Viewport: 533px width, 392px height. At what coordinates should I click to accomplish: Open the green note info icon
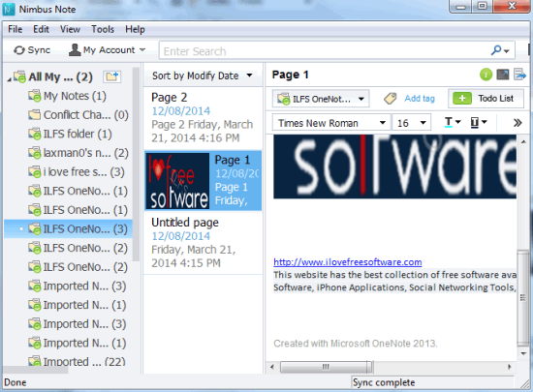486,75
